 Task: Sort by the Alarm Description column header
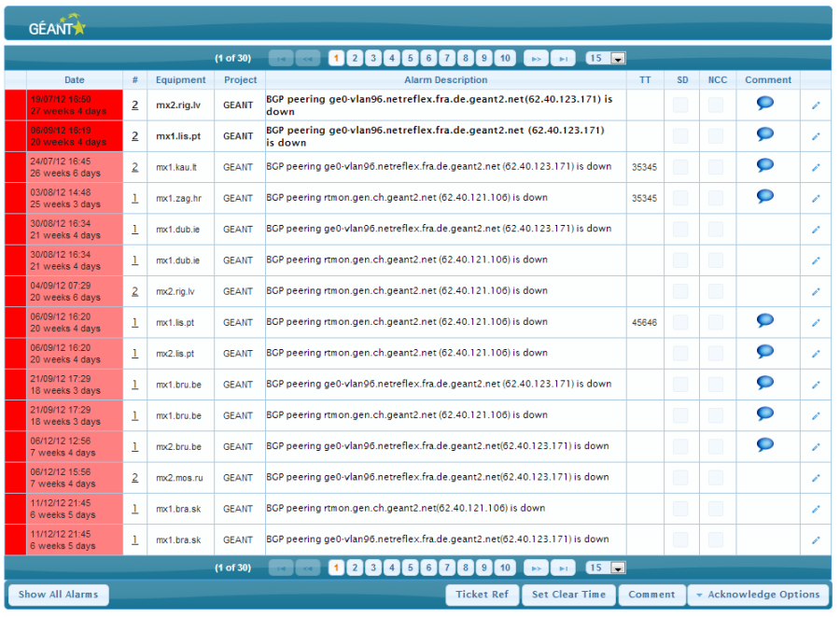tap(446, 79)
